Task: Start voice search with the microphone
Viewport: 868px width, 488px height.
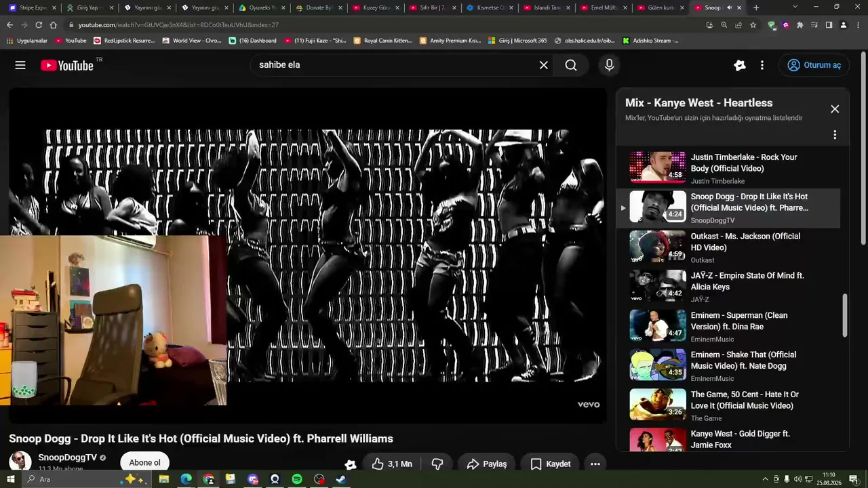Action: 609,65
